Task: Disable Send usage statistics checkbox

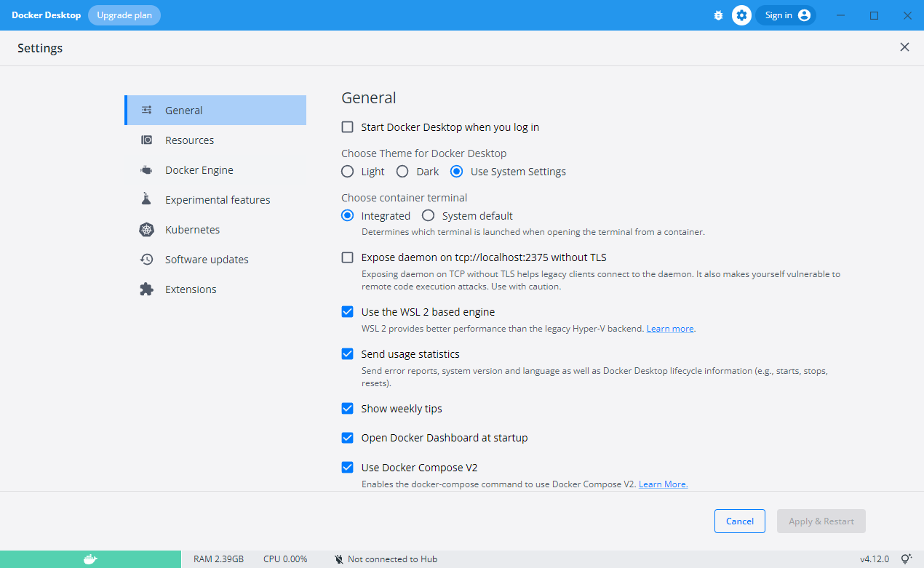Action: point(348,354)
